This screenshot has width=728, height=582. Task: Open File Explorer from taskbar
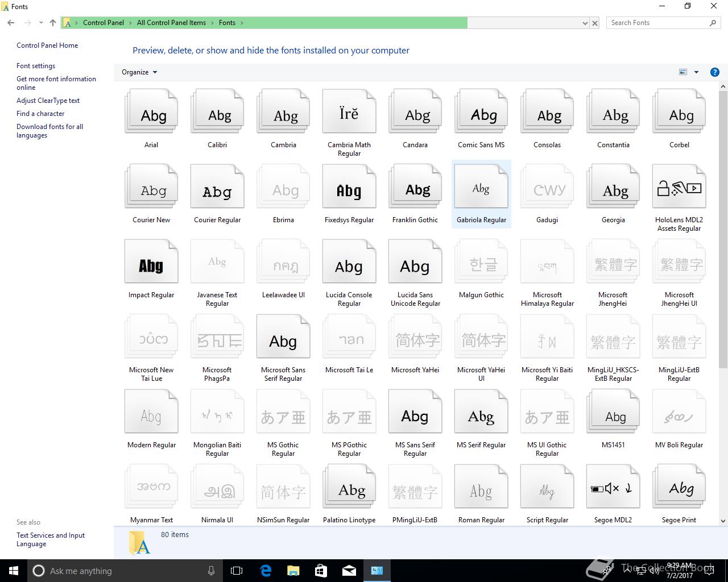tap(293, 571)
